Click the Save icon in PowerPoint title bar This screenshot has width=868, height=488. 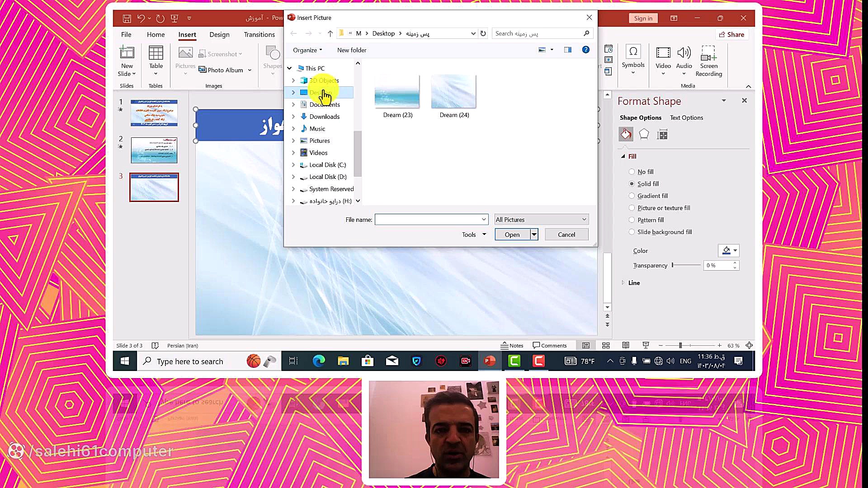click(127, 19)
